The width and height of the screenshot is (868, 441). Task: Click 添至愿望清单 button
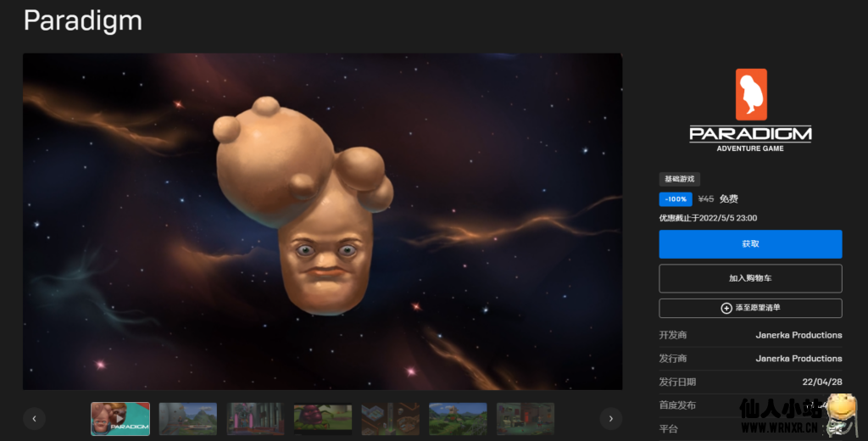(750, 308)
